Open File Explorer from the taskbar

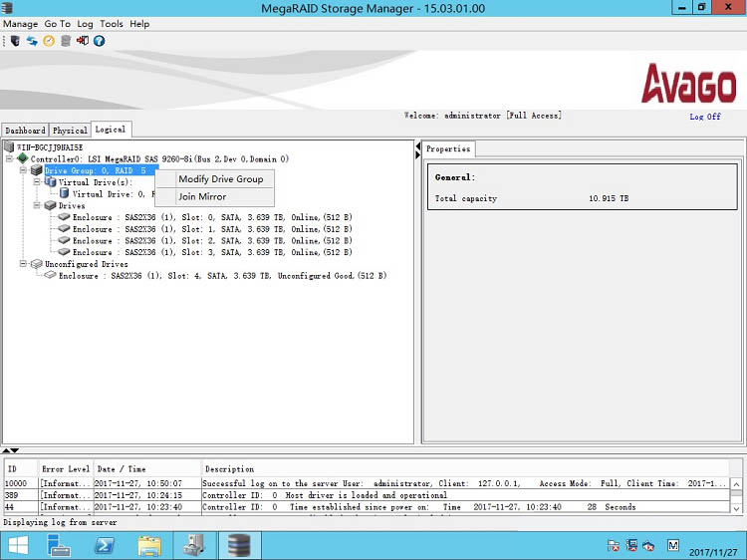pyautogui.click(x=149, y=545)
